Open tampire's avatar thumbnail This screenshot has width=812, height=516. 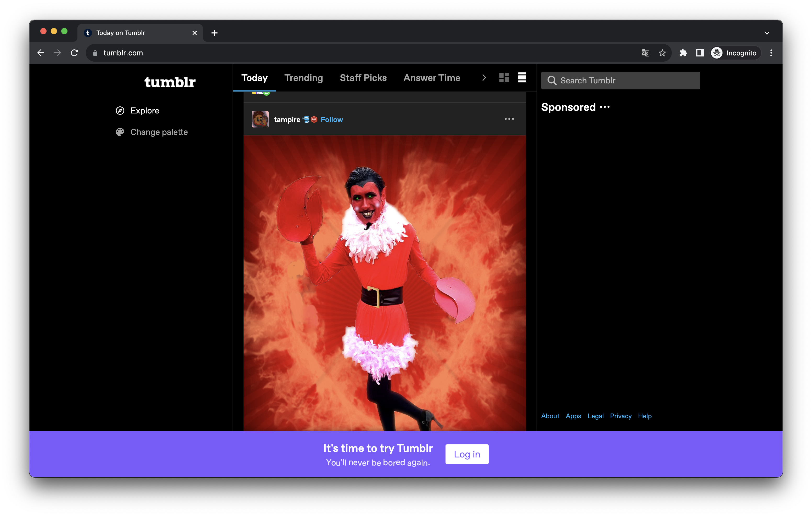tap(260, 119)
